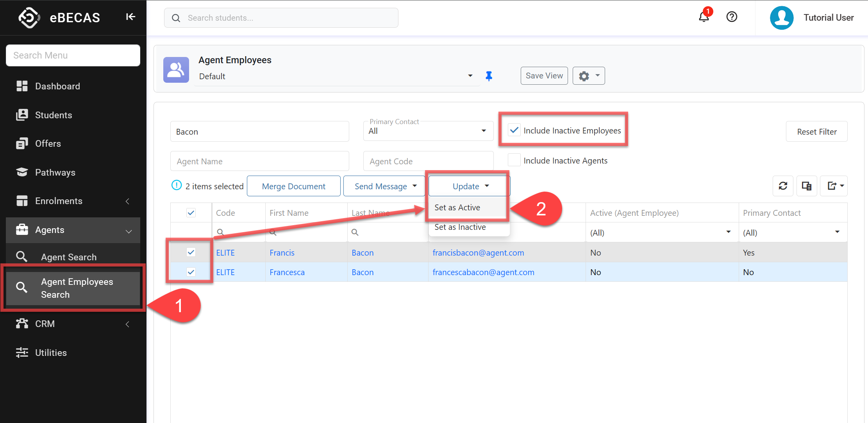
Task: Click the name filter field containing Bacon
Action: pos(260,132)
